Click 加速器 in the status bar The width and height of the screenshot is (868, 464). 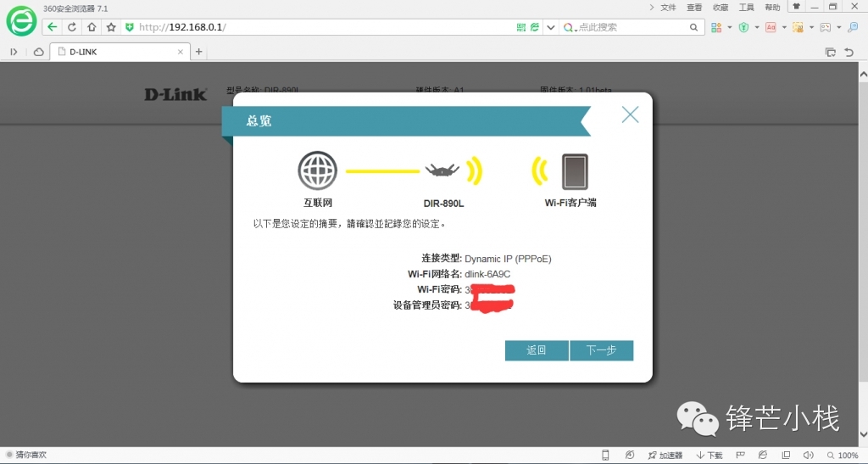[665, 456]
